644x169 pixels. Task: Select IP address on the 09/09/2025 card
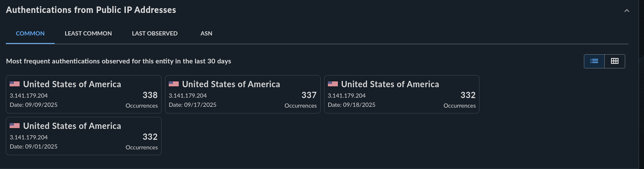tap(29, 96)
